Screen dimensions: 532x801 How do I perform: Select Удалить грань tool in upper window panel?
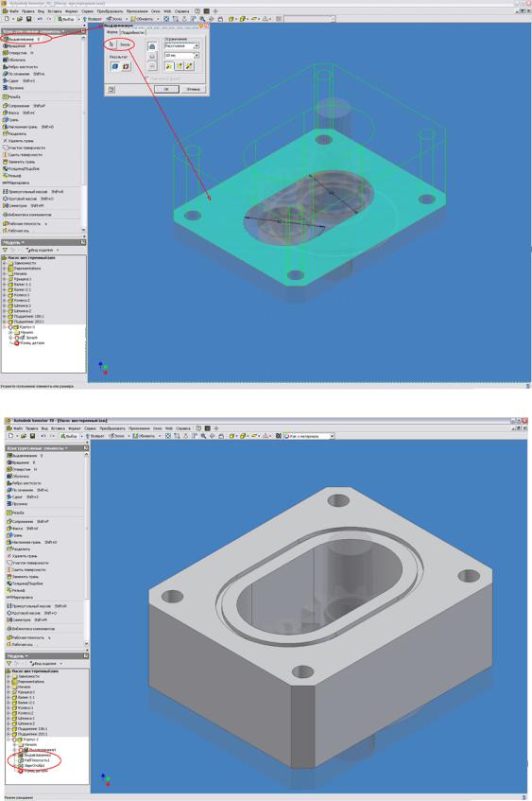click(x=19, y=141)
